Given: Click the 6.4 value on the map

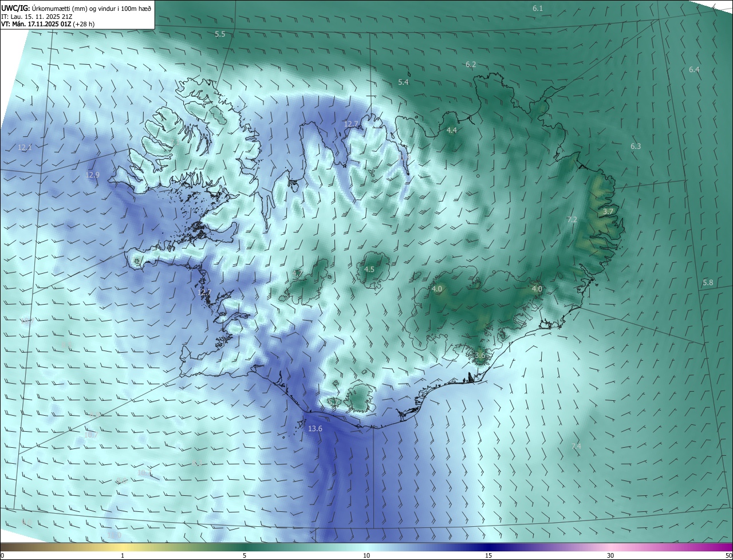Looking at the screenshot, I should (694, 70).
